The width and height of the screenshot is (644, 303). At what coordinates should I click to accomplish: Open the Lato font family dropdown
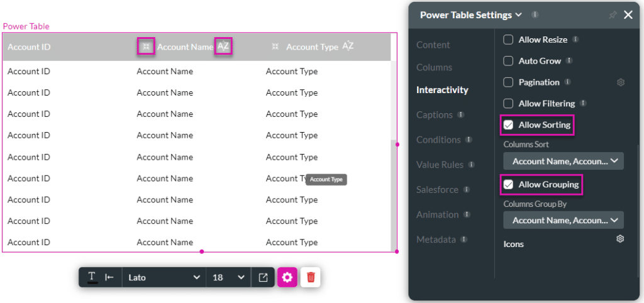point(164,277)
